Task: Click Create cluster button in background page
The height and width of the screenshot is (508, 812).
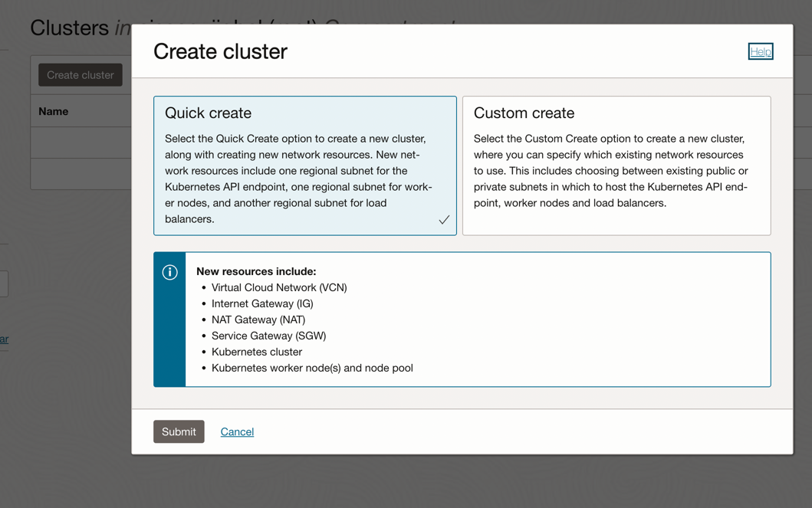Action: pyautogui.click(x=81, y=75)
